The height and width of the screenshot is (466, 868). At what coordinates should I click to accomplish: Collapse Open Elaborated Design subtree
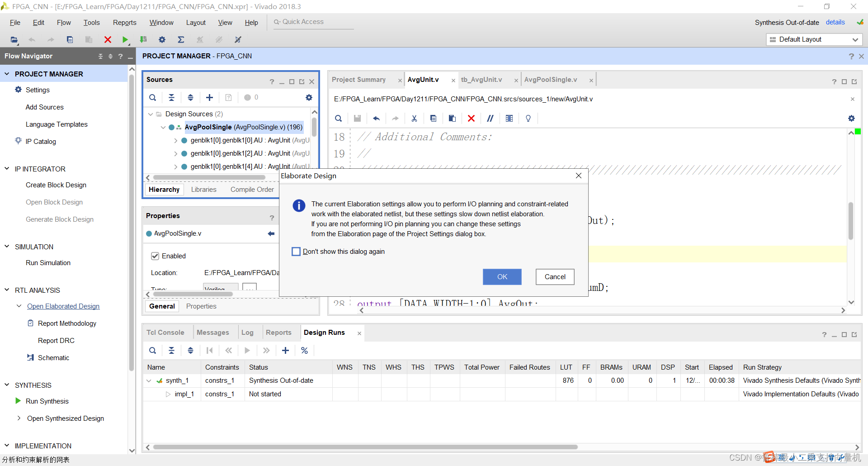coord(19,306)
